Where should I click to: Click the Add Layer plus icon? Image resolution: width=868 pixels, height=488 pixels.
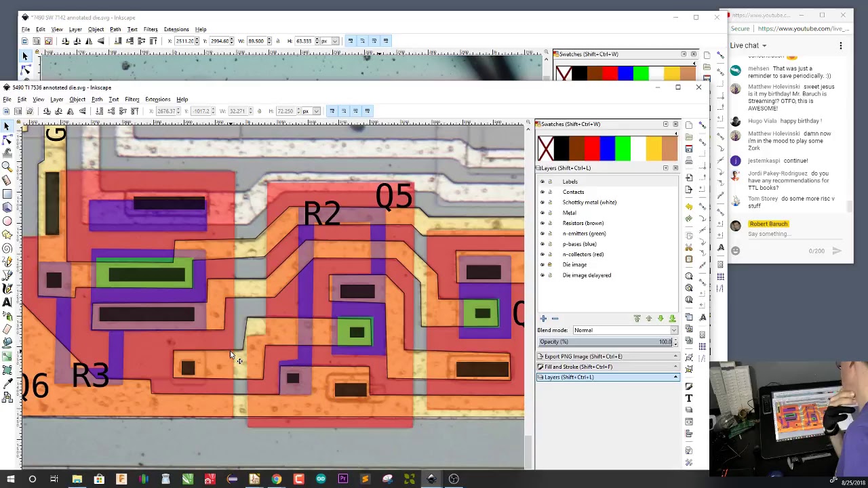click(543, 319)
